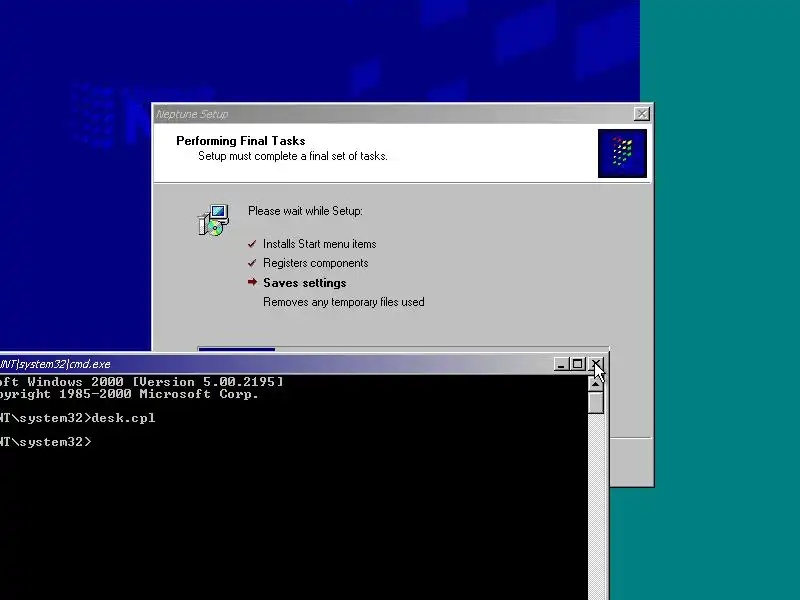
Task: Click the cmd.exe scrollbar up arrow
Action: tap(596, 383)
